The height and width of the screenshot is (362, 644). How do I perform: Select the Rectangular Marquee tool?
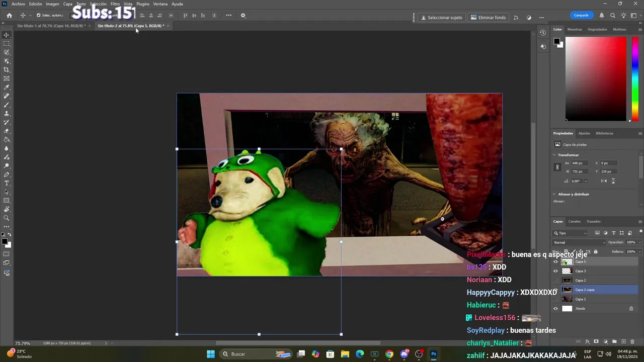click(x=7, y=44)
